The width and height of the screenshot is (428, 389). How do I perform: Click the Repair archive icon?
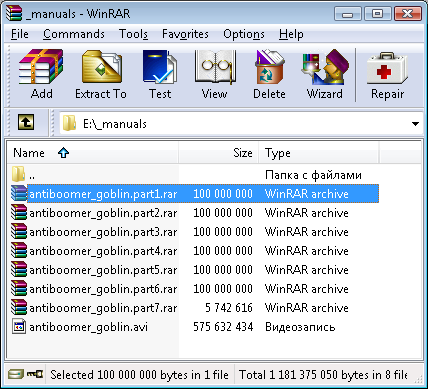point(387,68)
